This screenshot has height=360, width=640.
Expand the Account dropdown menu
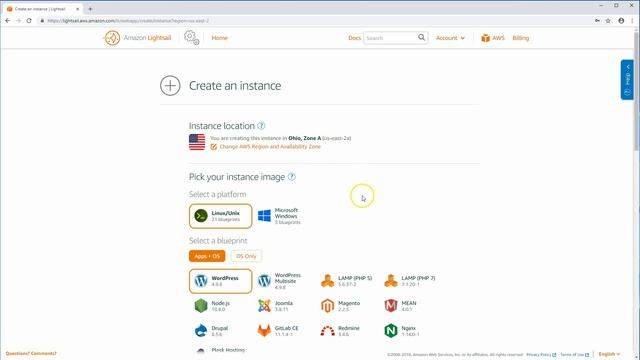pyautogui.click(x=450, y=38)
